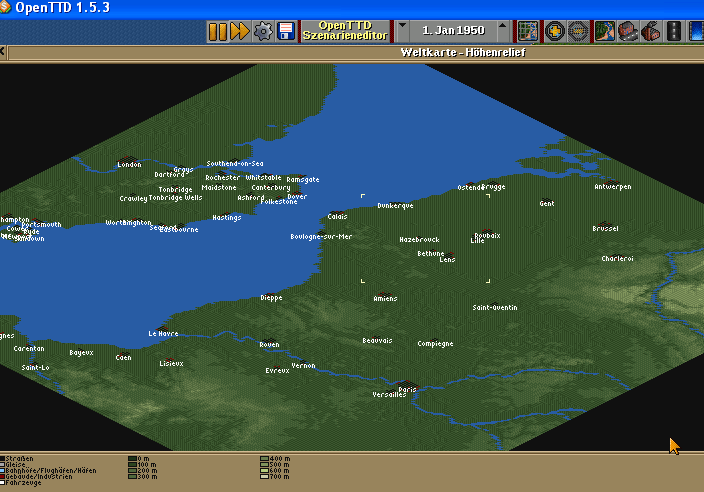Click the 300 m height color swatch

point(132,476)
